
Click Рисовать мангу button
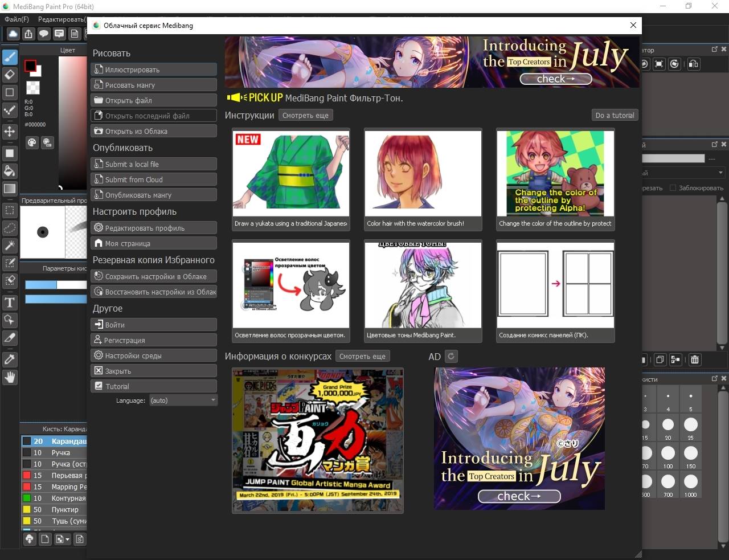(154, 85)
